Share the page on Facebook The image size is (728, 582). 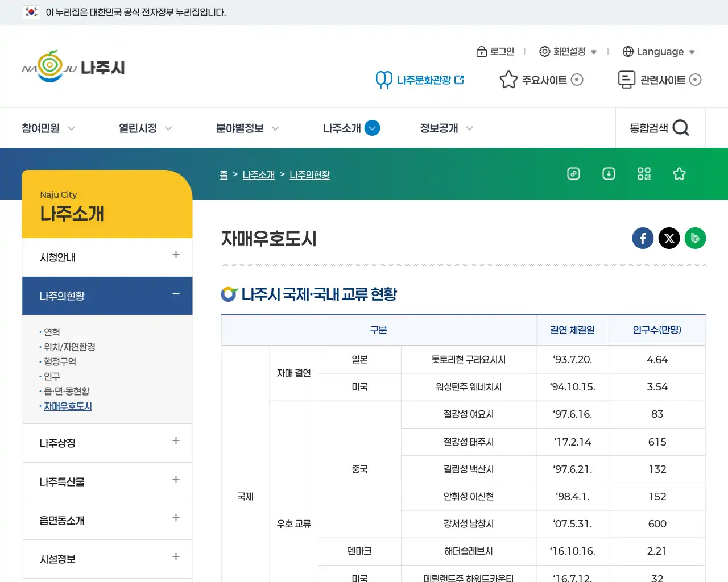(643, 238)
